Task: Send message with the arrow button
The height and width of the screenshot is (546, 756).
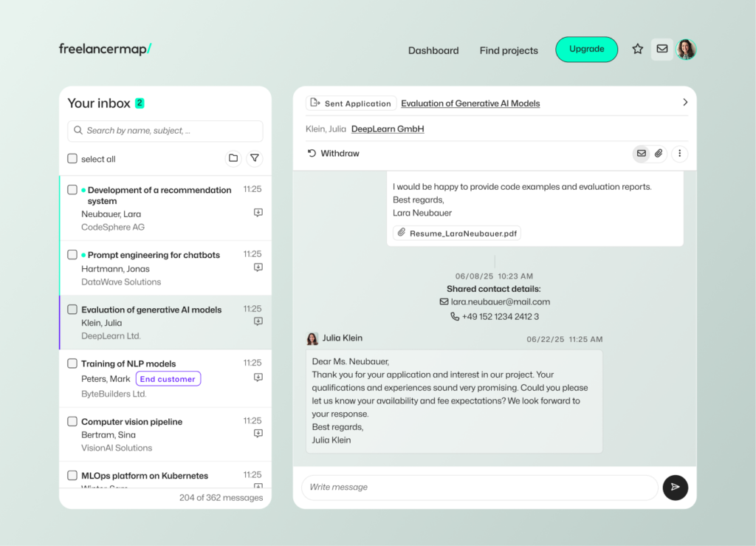Action: tap(675, 488)
